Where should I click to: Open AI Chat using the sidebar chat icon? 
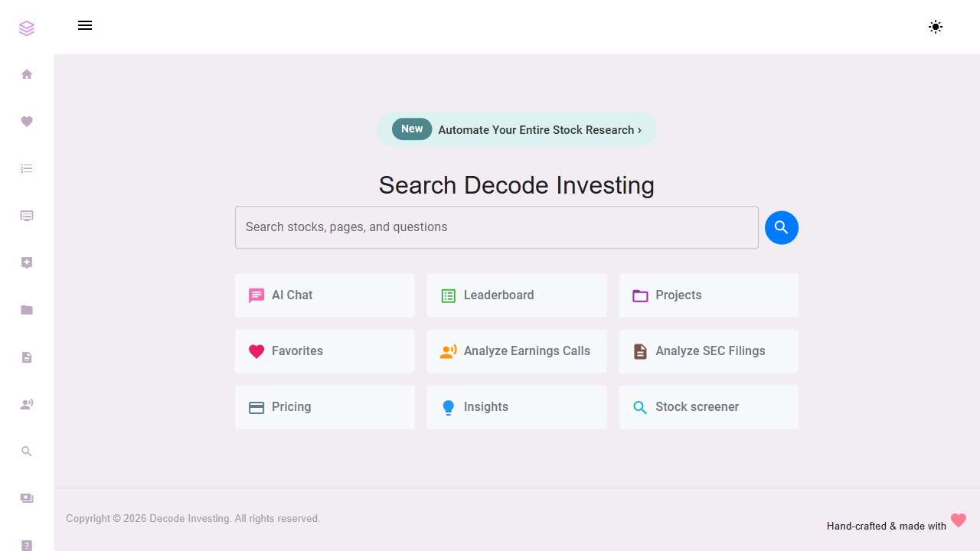point(27,215)
